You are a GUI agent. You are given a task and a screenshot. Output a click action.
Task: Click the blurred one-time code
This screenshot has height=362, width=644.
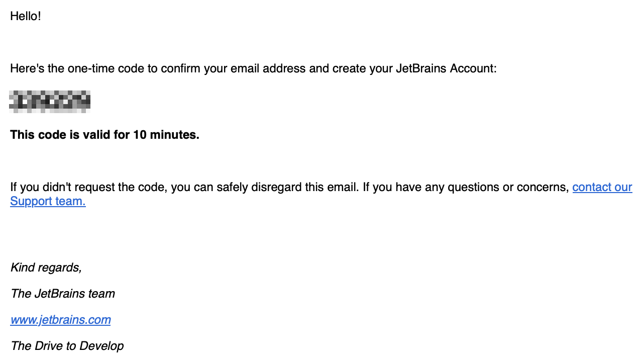(x=50, y=101)
